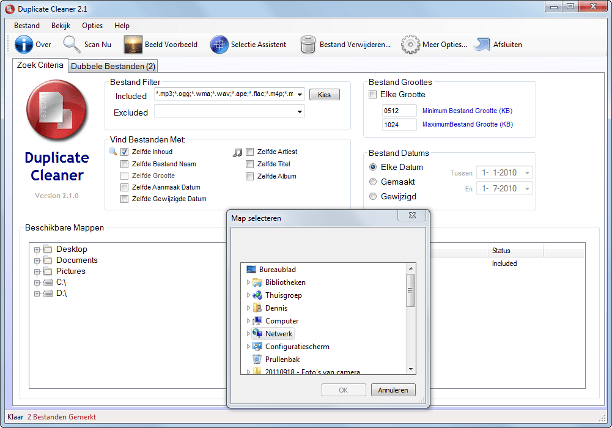Expand the C:\ drive node
This screenshot has height=428, width=612.
(37, 282)
